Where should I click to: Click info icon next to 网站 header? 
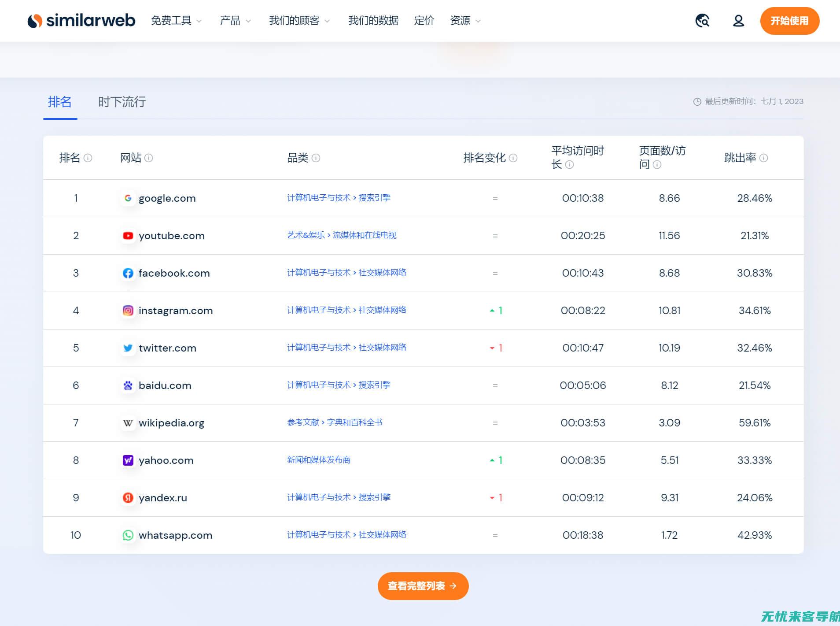[149, 158]
